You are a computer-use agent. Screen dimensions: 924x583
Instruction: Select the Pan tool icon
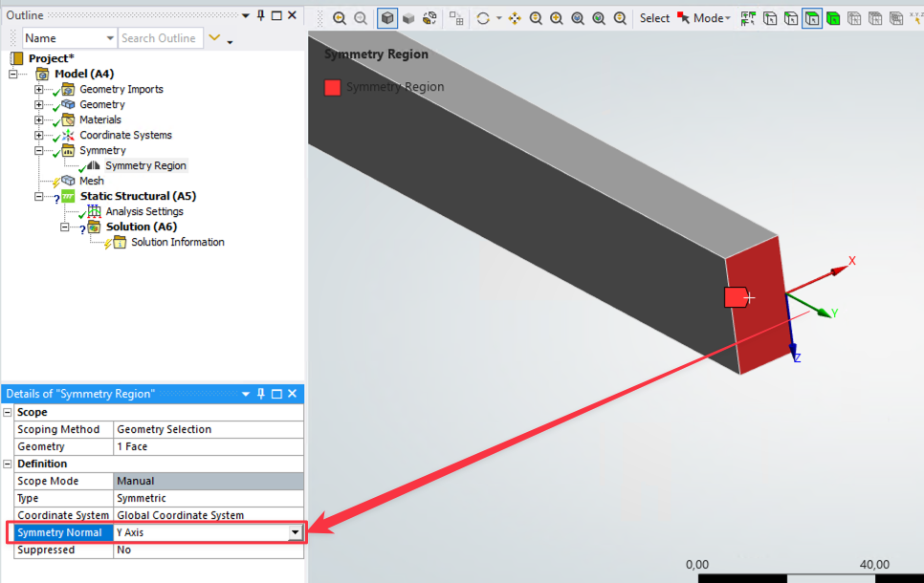(x=515, y=18)
